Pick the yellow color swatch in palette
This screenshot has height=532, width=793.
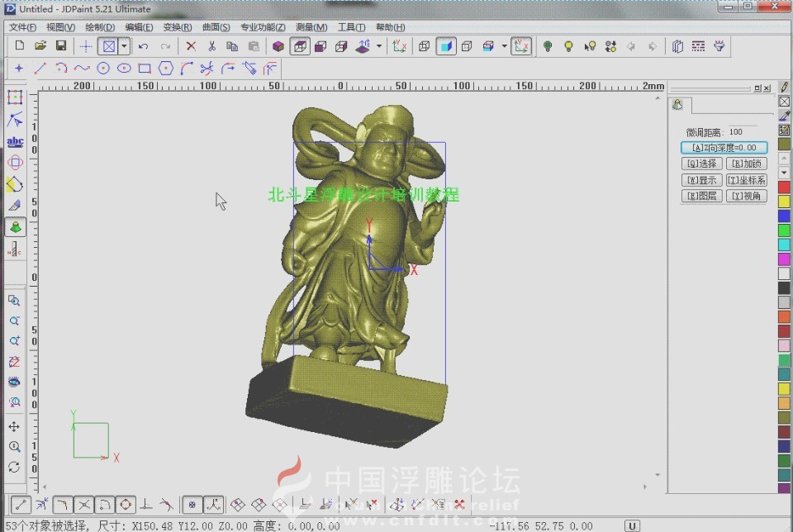[784, 201]
